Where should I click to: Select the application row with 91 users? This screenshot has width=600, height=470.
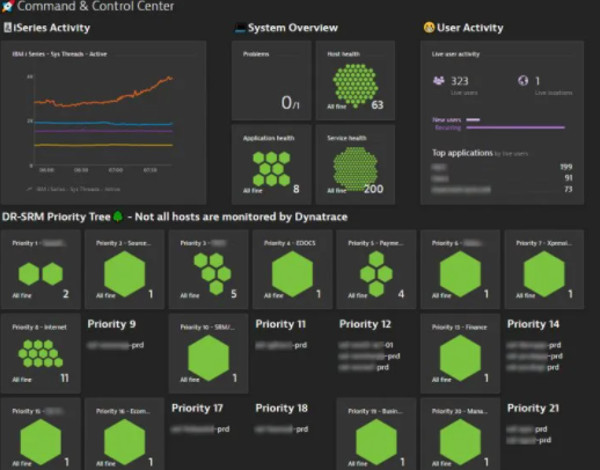pyautogui.click(x=502, y=178)
